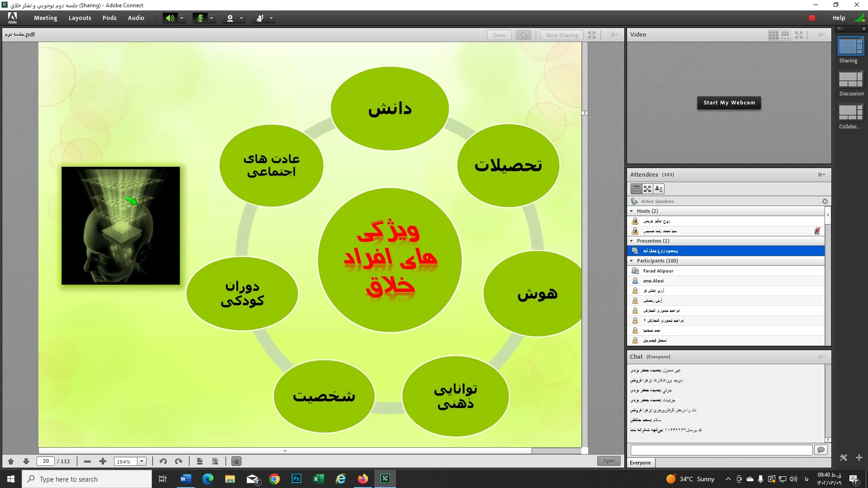Viewport: 868px width, 488px height.
Task: Toggle the microphone mute icon
Action: point(200,18)
